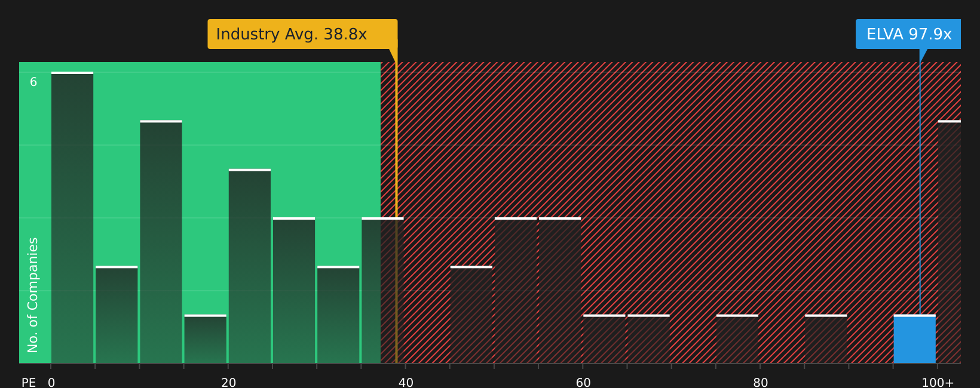Select the bar at PE 45-50

coord(471,315)
